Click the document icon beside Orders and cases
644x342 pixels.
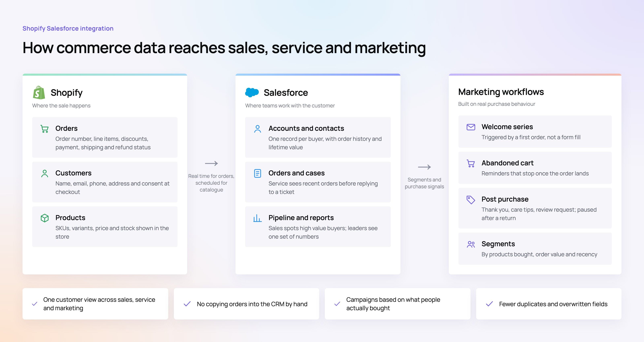tap(258, 173)
